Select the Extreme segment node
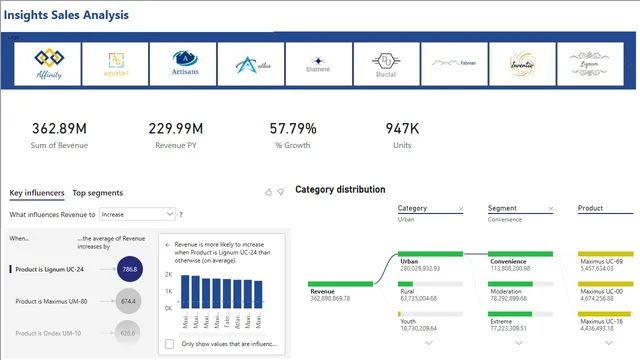The height and width of the screenshot is (360, 640). click(x=520, y=321)
